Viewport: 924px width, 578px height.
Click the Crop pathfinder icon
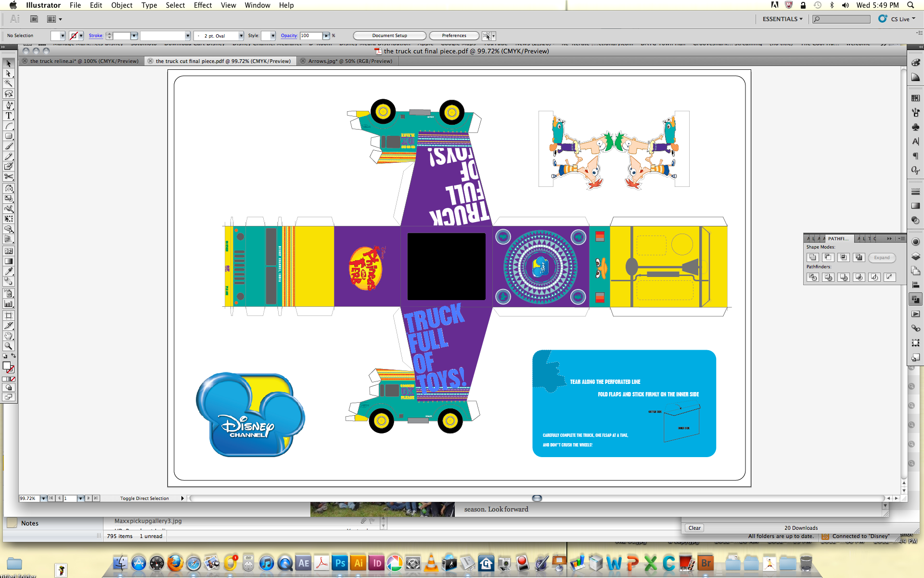(859, 277)
